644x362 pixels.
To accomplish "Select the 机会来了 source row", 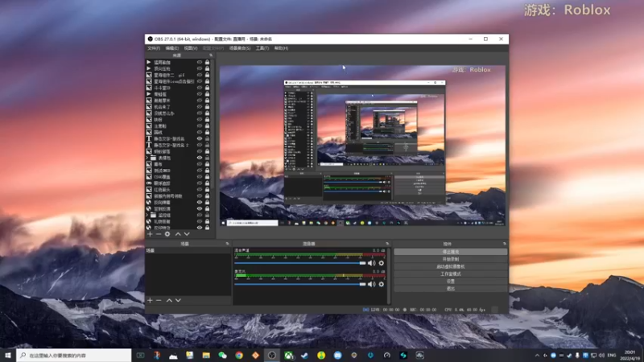I will [x=178, y=107].
